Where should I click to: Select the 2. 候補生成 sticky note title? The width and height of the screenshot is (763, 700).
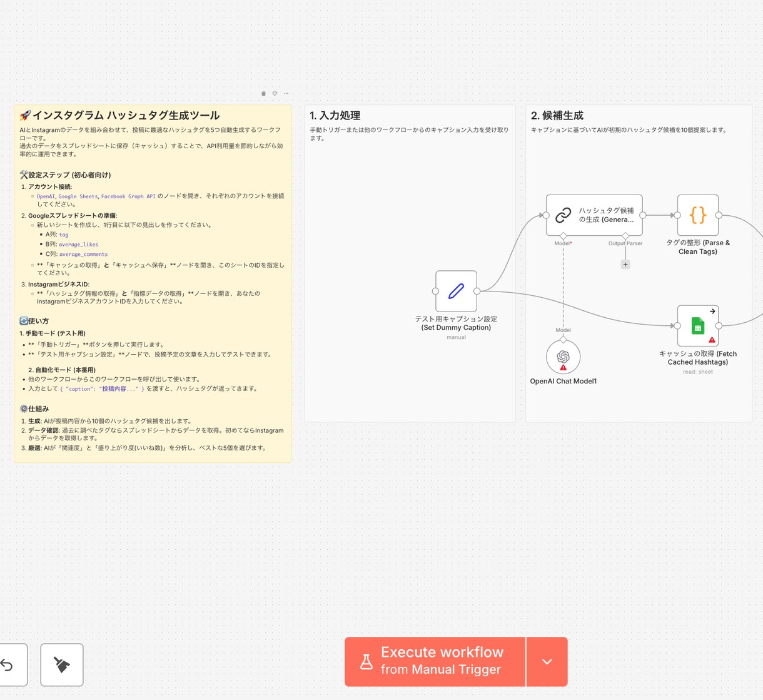(x=557, y=116)
